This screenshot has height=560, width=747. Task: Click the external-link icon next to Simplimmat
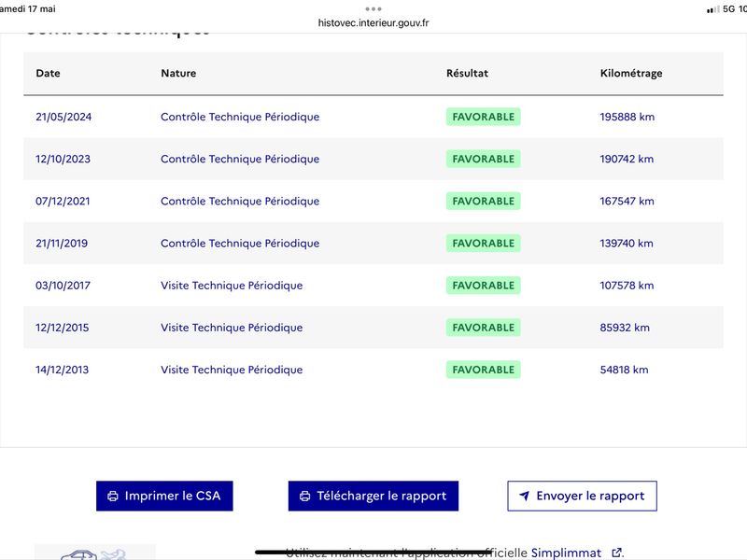(x=616, y=553)
